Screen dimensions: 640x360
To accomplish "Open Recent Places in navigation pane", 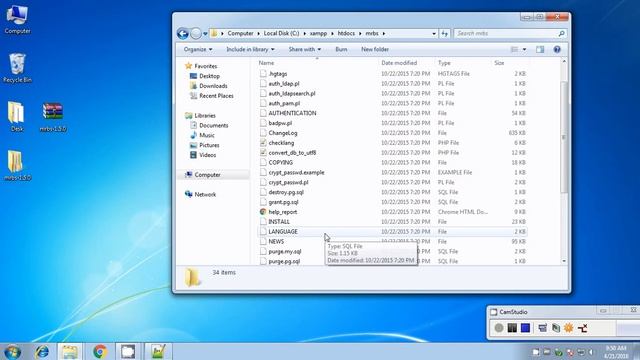I will (x=216, y=96).
